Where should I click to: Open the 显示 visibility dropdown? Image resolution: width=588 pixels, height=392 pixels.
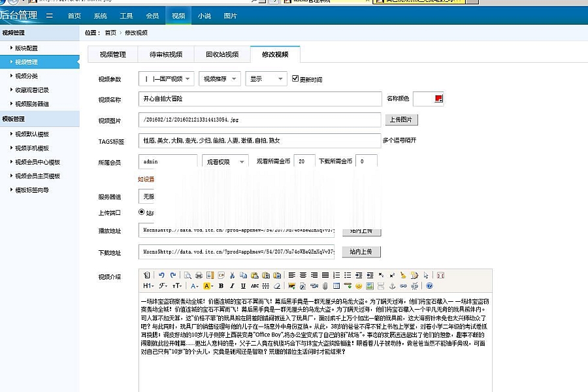pyautogui.click(x=267, y=79)
